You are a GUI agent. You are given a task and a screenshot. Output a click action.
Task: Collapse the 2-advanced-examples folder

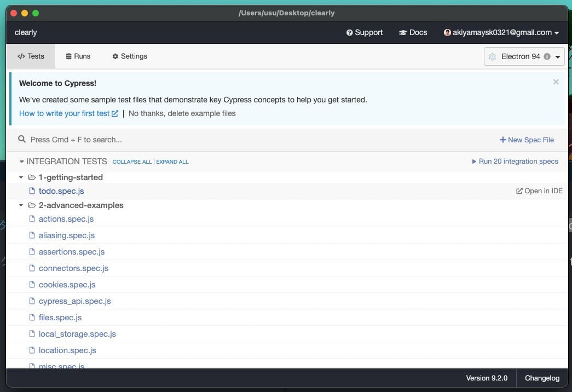pos(21,205)
